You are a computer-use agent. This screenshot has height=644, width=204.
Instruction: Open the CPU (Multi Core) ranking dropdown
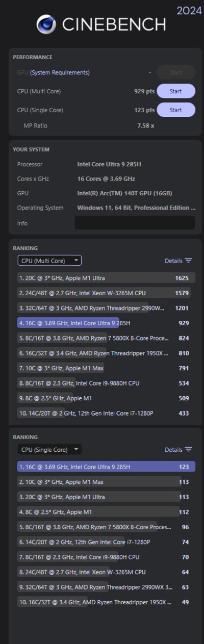point(49,261)
